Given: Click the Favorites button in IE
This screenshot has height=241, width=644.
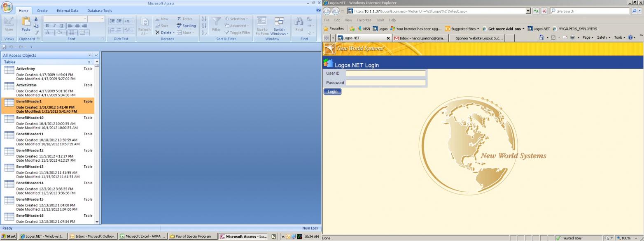Looking at the screenshot, I should click(334, 29).
